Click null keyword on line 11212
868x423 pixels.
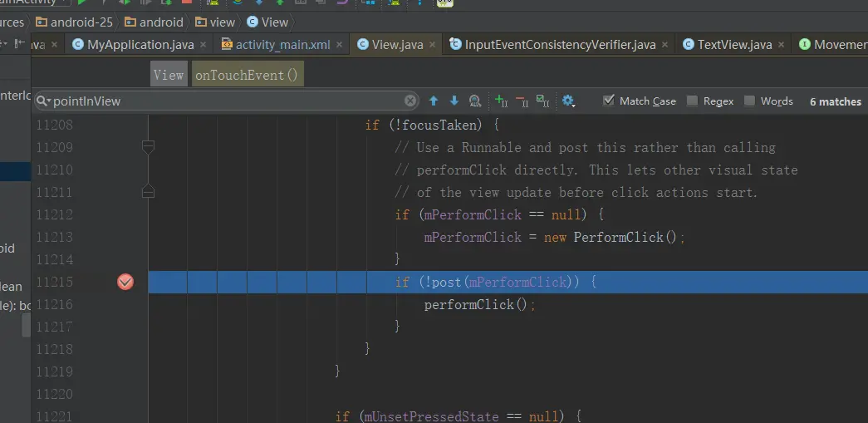point(566,214)
